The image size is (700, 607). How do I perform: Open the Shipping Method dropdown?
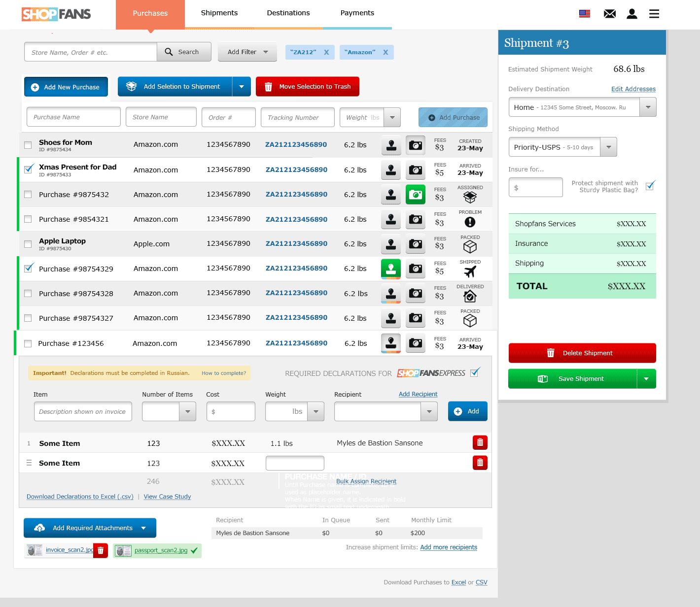[x=608, y=147]
